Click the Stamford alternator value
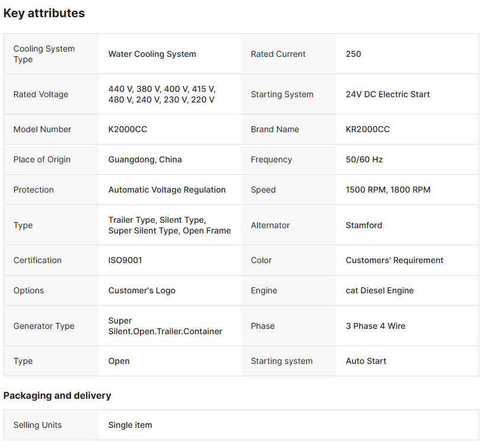Screen dimensions: 484x448 364,225
